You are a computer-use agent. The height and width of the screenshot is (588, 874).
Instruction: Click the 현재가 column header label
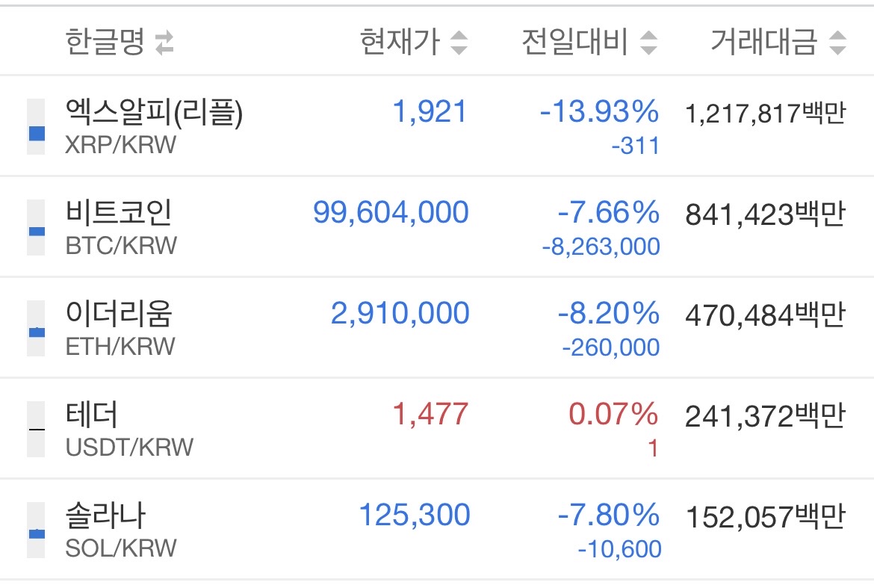(x=400, y=43)
